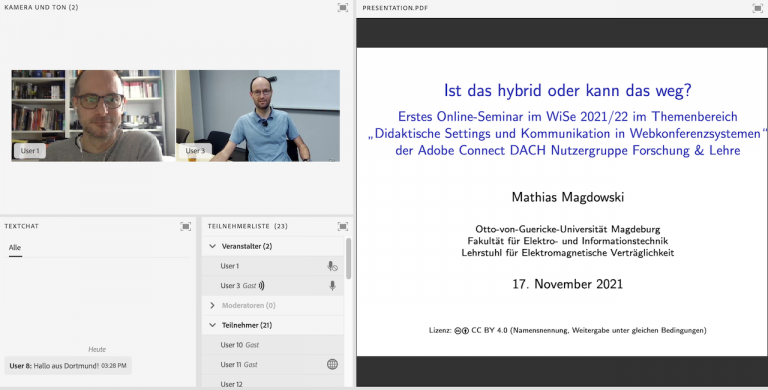768x390 pixels.
Task: Click the Fakultät für Elektro- und Informationstechnik line
Action: pyautogui.click(x=568, y=241)
